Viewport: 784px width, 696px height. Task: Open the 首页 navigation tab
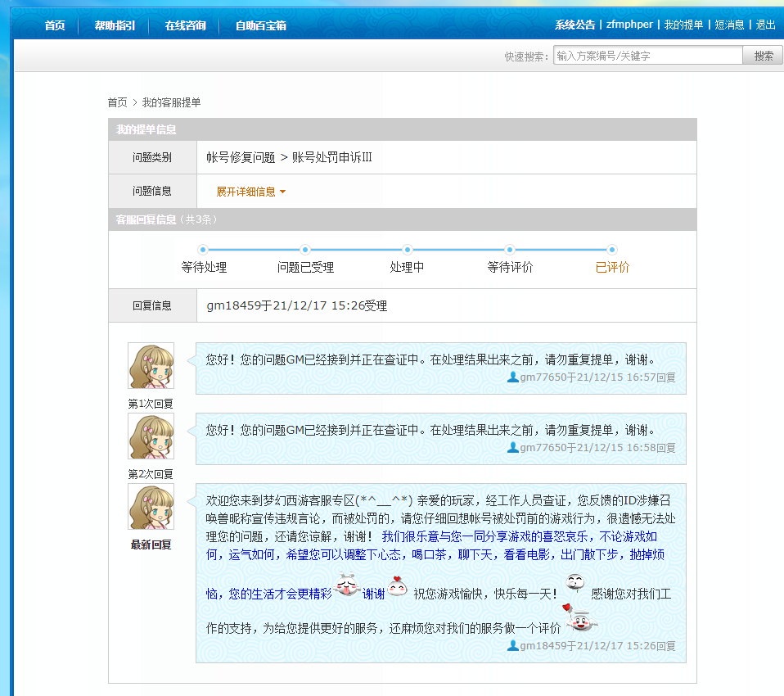[55, 25]
